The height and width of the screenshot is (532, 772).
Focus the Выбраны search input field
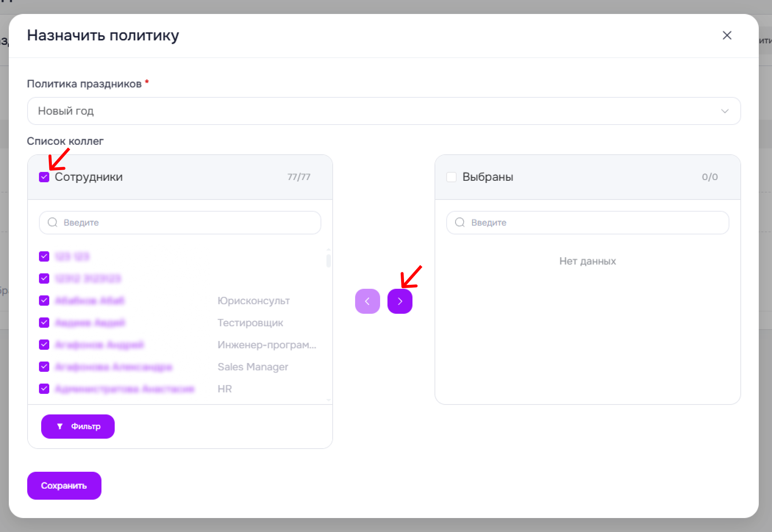(587, 223)
